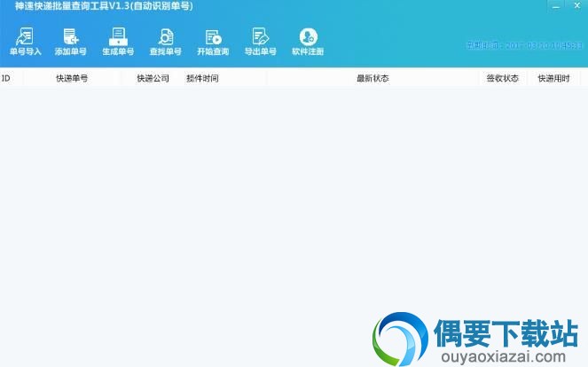This screenshot has height=367, width=588.
Task: Select the 最新状态 column header
Action: (372, 78)
